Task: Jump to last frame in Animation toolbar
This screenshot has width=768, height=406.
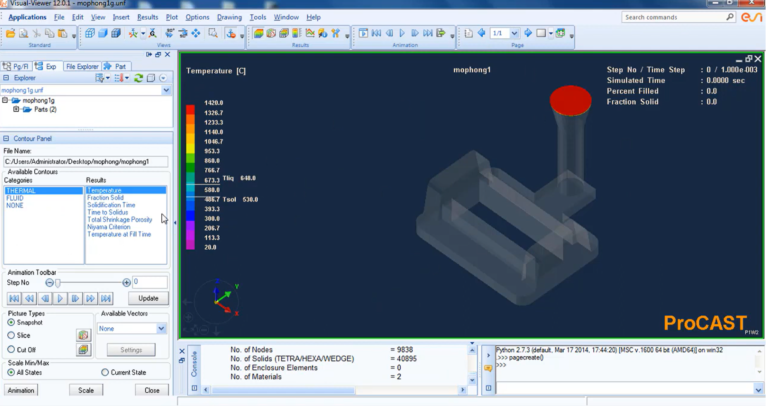Action: point(428,33)
